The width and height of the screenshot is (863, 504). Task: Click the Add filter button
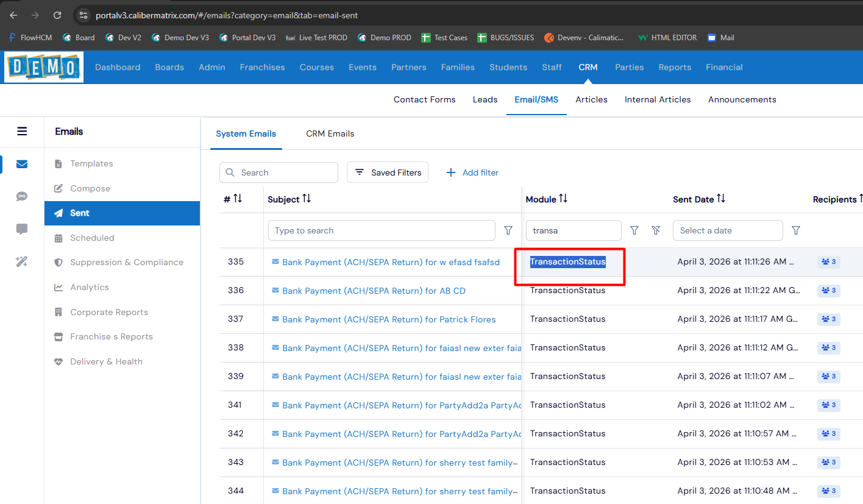pyautogui.click(x=473, y=172)
